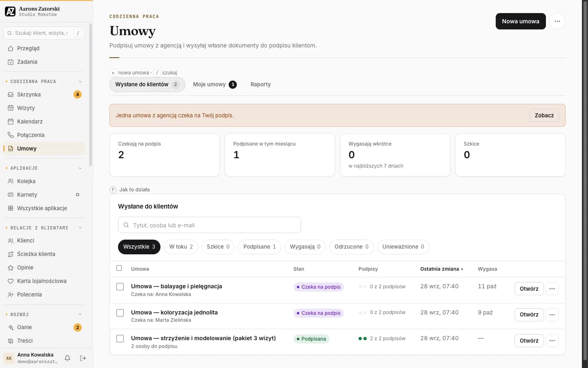This screenshot has height=368, width=588.
Task: Click the logout arrow icon
Action: (83, 358)
